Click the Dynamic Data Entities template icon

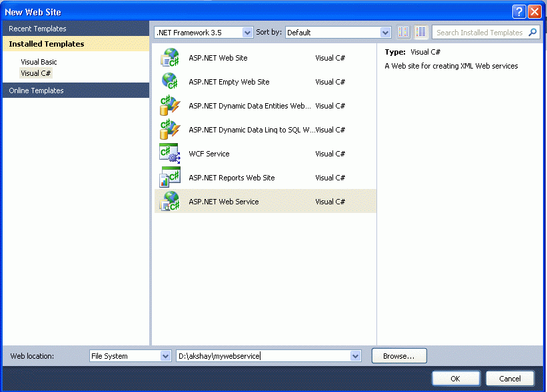click(x=170, y=106)
